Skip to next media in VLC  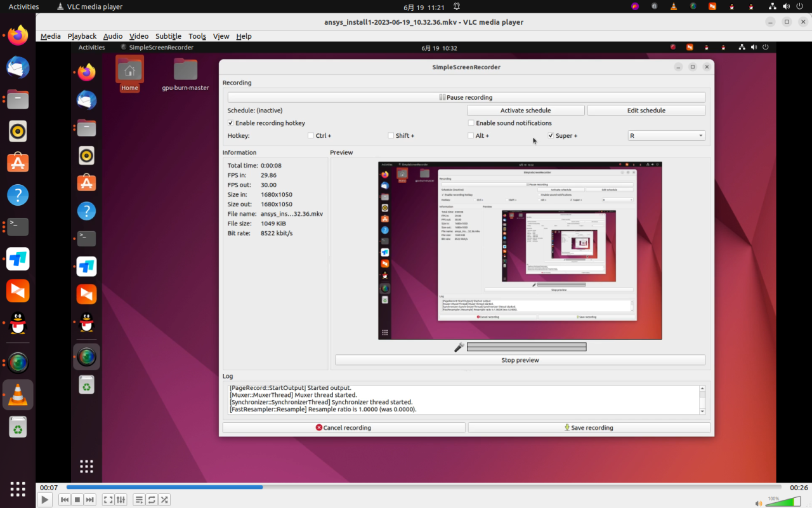pyautogui.click(x=90, y=500)
